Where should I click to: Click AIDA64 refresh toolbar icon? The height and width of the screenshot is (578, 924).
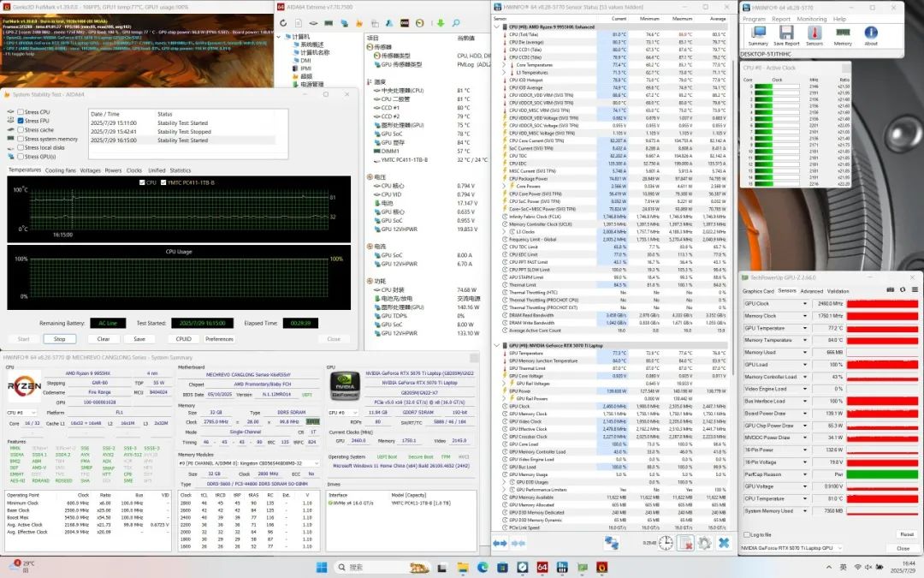283,23
